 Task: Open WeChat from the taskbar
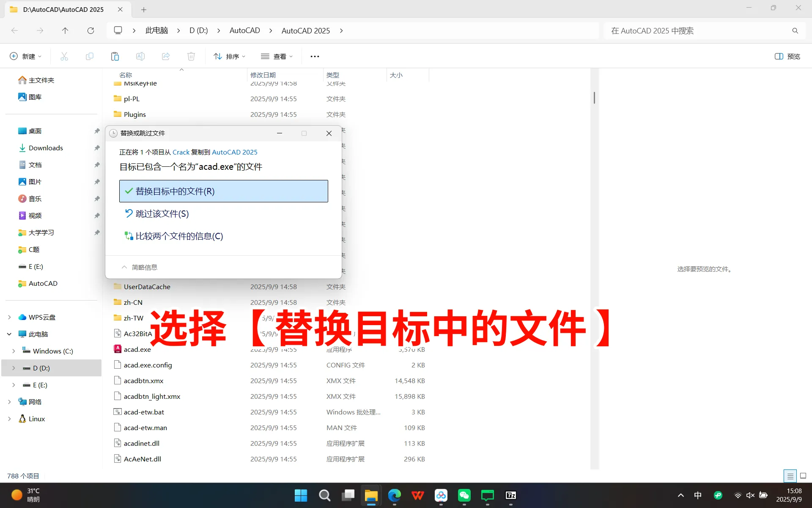tap(464, 495)
